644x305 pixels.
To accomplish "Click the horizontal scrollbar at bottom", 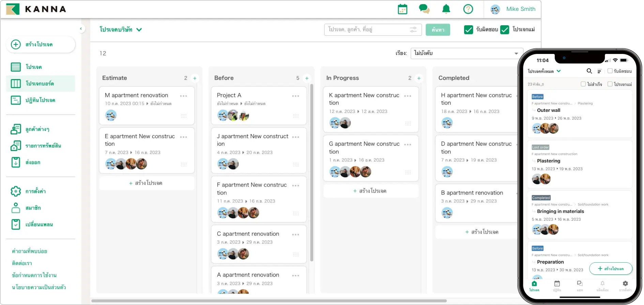I will [269, 301].
